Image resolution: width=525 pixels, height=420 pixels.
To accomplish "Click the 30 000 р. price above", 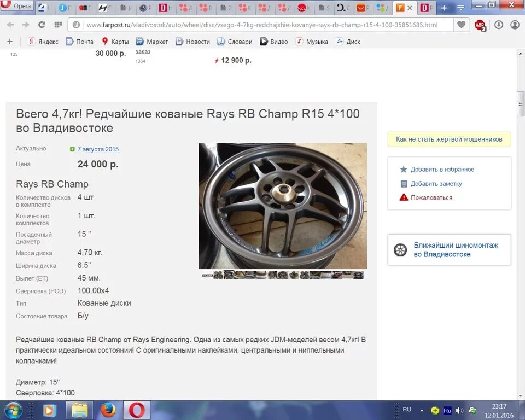I will click(111, 53).
